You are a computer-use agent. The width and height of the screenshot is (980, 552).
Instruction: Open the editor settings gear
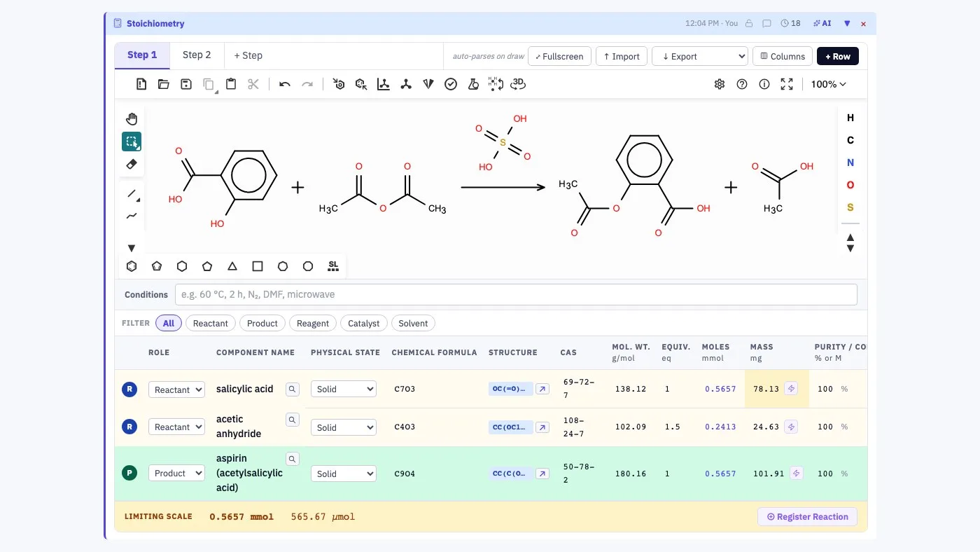[720, 84]
